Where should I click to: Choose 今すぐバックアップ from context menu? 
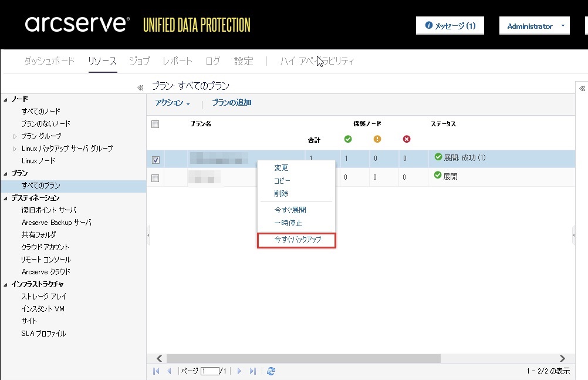[298, 240]
